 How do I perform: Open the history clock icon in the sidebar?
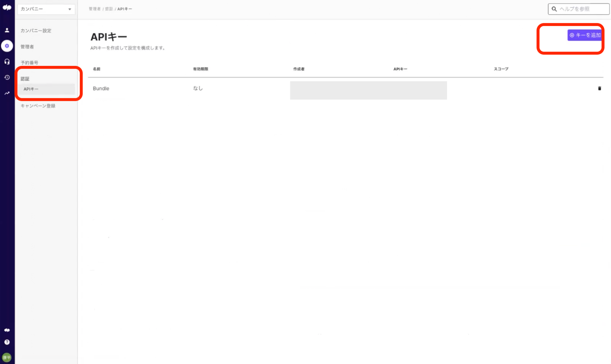click(x=7, y=77)
